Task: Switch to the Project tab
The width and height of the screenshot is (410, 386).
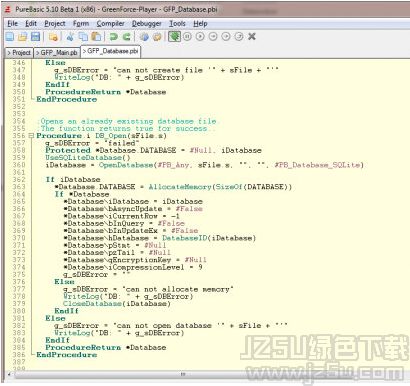Action: pyautogui.click(x=19, y=53)
